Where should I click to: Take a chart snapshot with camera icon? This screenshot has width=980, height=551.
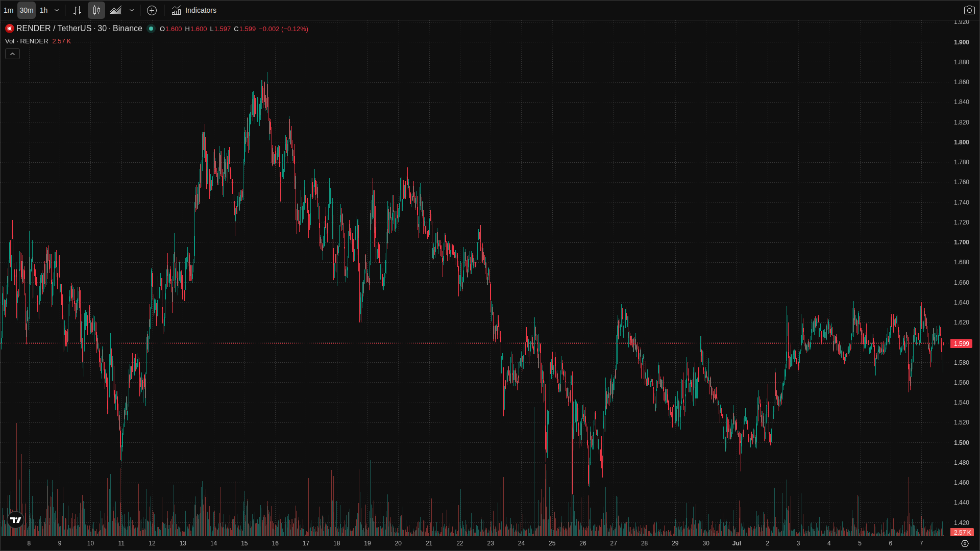pyautogui.click(x=969, y=10)
